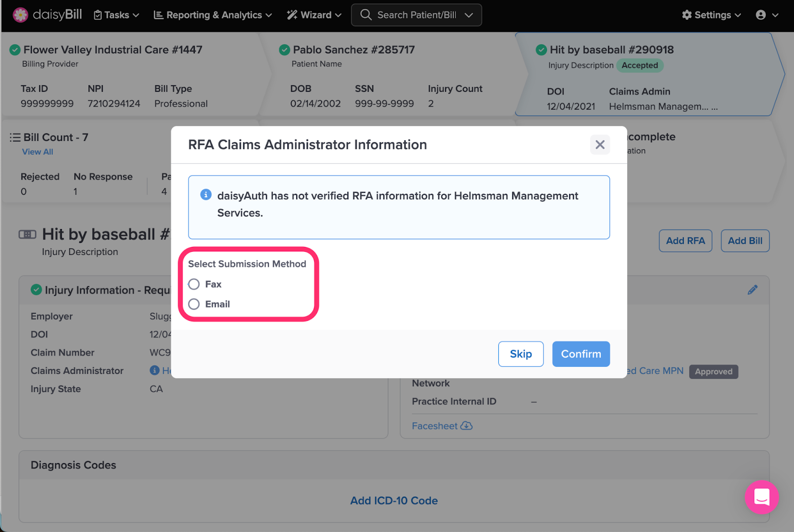The width and height of the screenshot is (794, 532).
Task: Click the user profile avatar icon
Action: (761, 15)
